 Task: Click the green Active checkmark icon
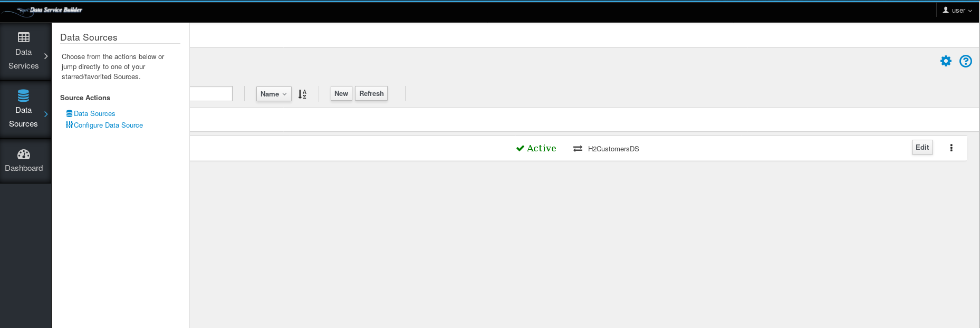click(x=520, y=148)
